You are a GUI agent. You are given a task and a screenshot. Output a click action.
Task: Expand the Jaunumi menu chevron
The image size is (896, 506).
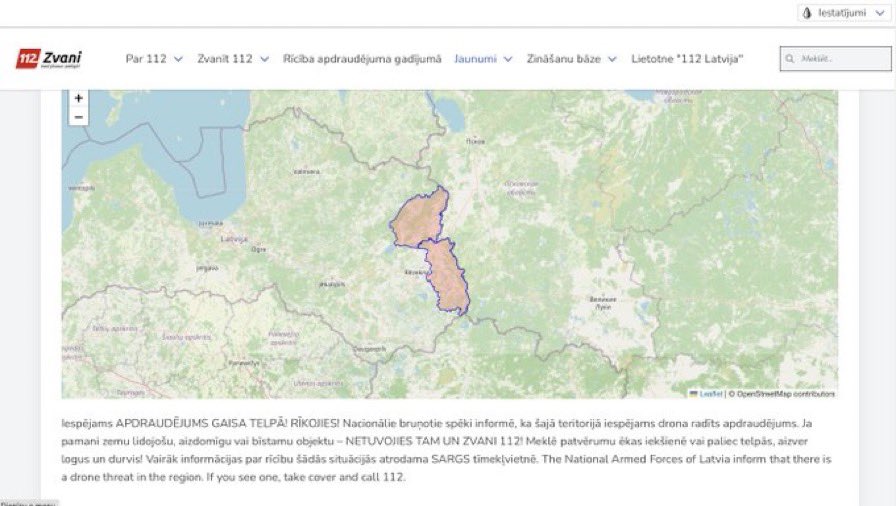tap(508, 59)
